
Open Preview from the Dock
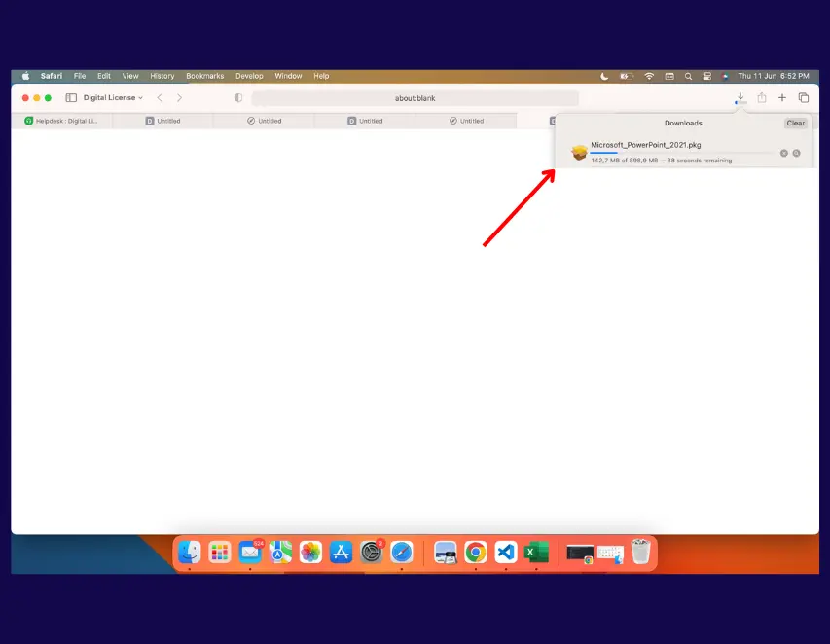click(446, 553)
